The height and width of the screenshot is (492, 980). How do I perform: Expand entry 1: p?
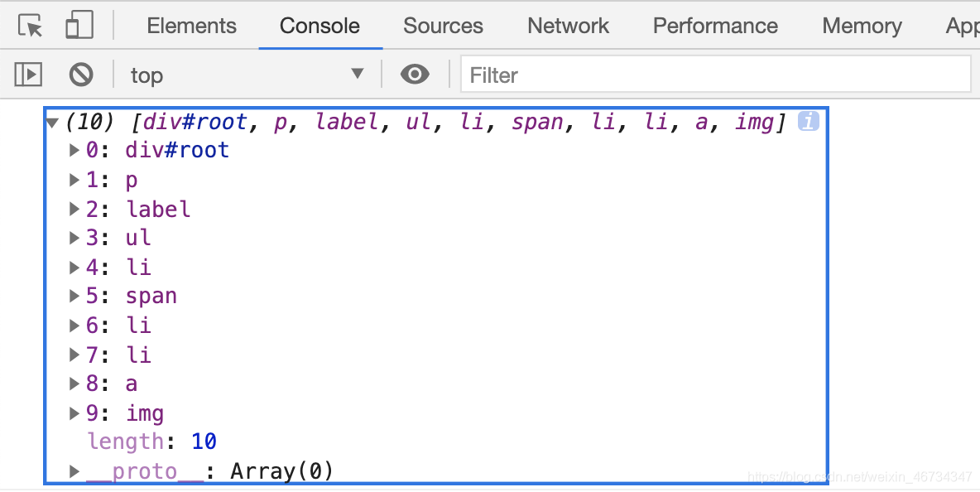(74, 180)
